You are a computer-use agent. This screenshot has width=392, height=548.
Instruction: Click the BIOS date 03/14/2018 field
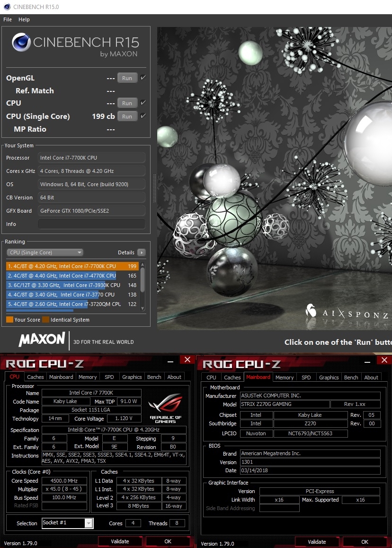point(310,470)
